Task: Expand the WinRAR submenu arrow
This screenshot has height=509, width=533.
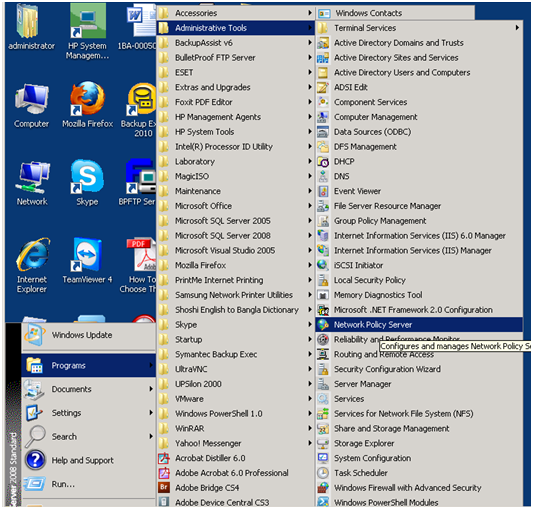Action: point(310,428)
